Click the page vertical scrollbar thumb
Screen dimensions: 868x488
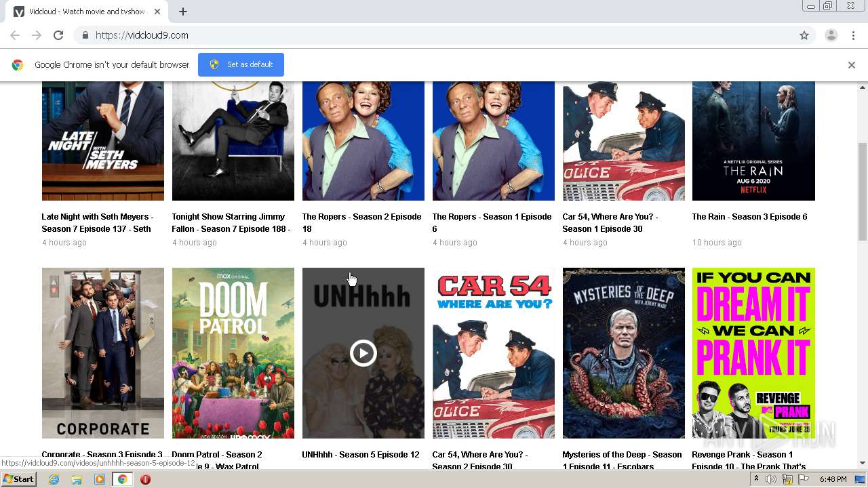(x=863, y=192)
